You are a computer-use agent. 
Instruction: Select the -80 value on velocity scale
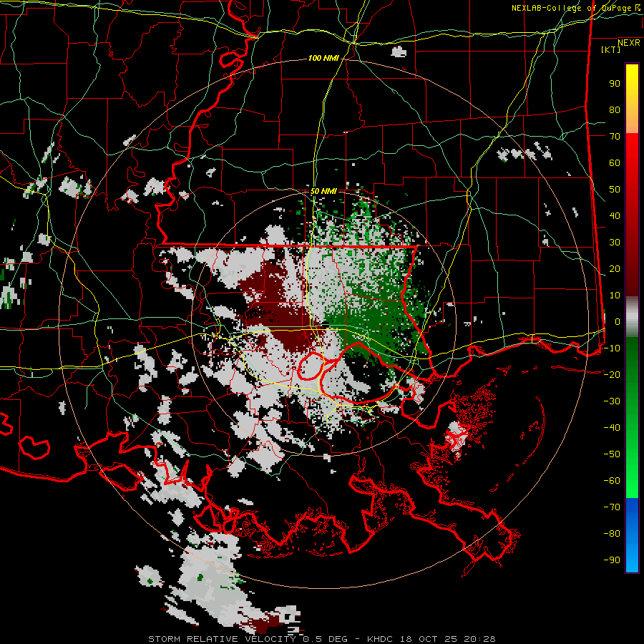(612, 534)
